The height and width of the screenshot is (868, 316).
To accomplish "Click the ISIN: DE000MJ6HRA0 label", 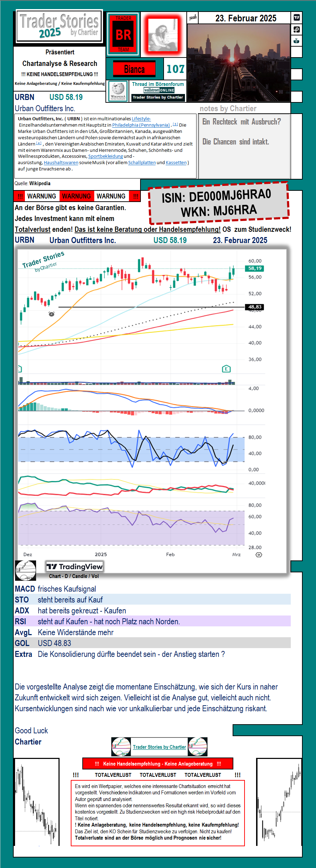I will (216, 196).
